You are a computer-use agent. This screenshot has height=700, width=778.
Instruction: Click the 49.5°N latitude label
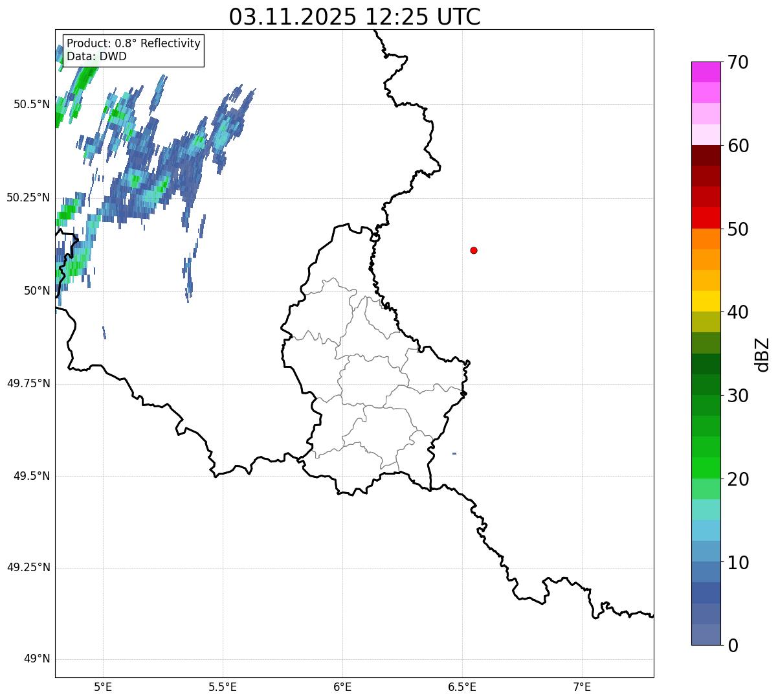32,476
